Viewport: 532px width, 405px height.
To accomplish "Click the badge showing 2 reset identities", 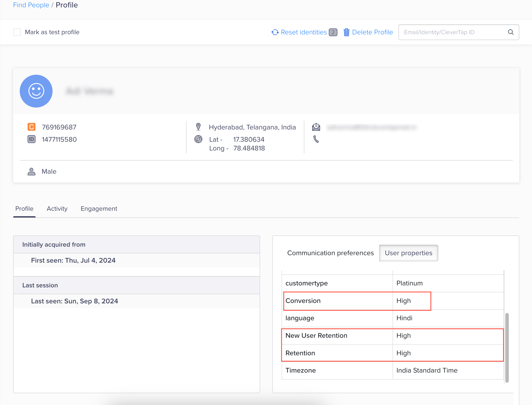I will [333, 32].
